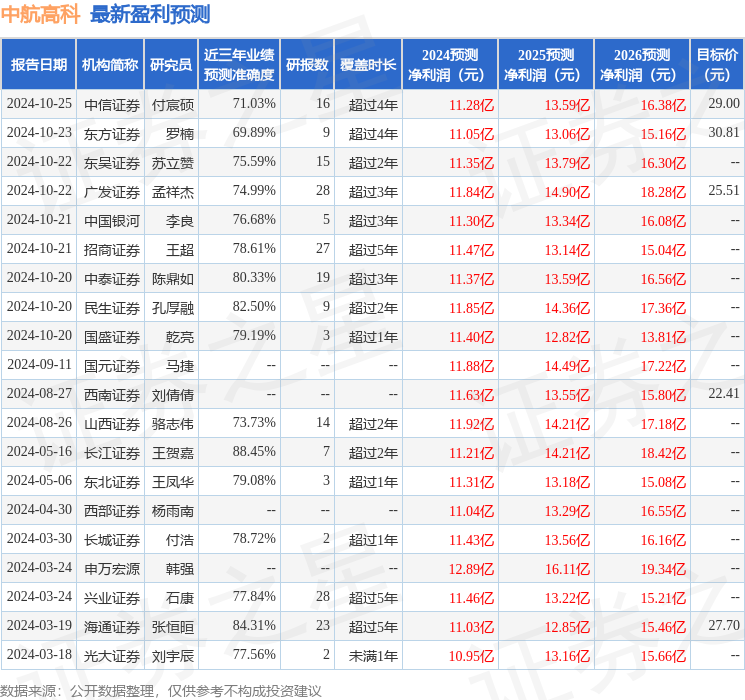
Task: Click the 2024预测净利润 column header
Action: [x=450, y=65]
